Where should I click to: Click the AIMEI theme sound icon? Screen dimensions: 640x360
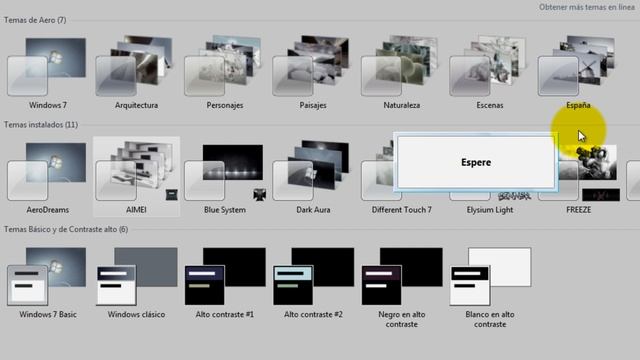pyautogui.click(x=171, y=195)
